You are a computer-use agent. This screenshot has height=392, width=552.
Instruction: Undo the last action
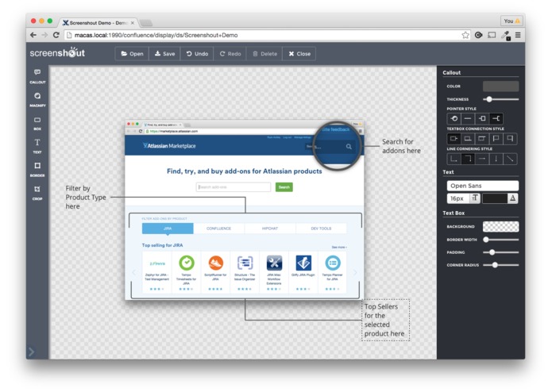(197, 54)
